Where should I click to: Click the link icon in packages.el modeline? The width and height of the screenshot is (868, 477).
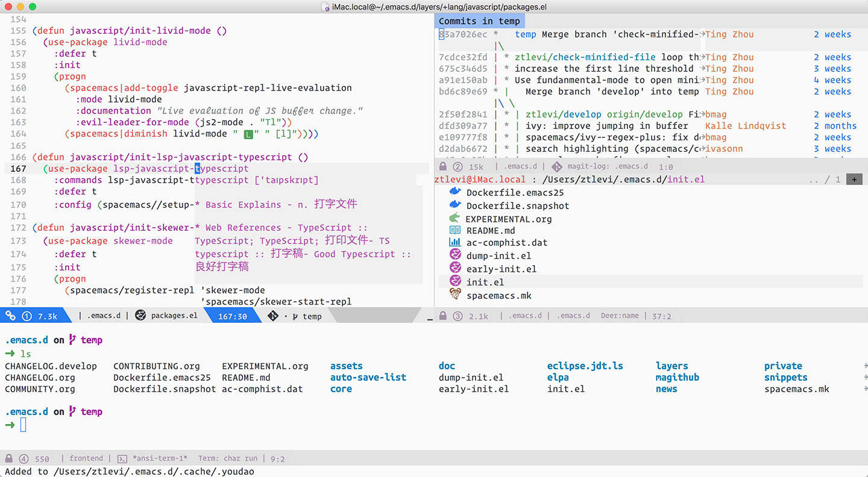click(x=10, y=316)
